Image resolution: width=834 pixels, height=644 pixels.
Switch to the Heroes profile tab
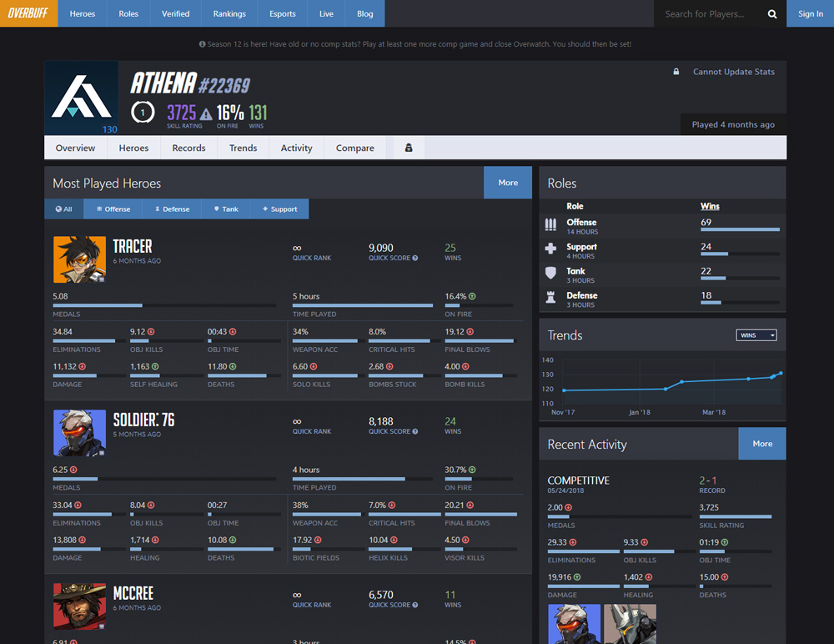(x=133, y=148)
